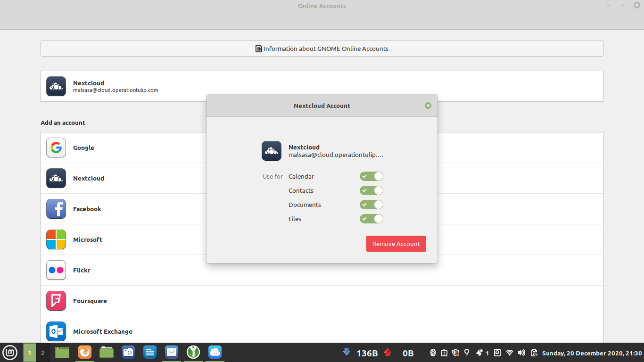Click the Bluetooth tray icon

point(433,353)
